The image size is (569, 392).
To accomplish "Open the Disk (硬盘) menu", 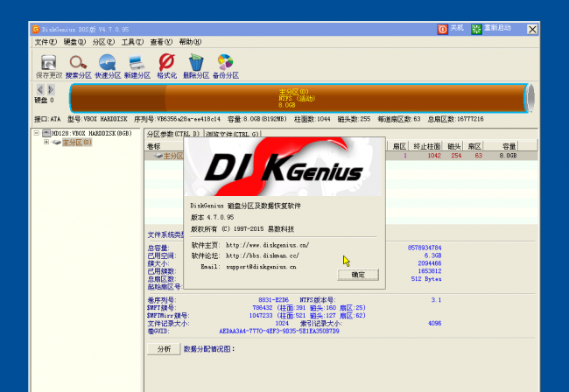I will click(74, 42).
